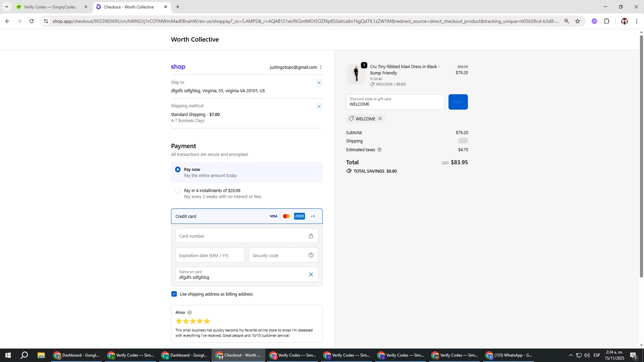
Task: Open estimated taxes info icon
Action: tap(379, 150)
